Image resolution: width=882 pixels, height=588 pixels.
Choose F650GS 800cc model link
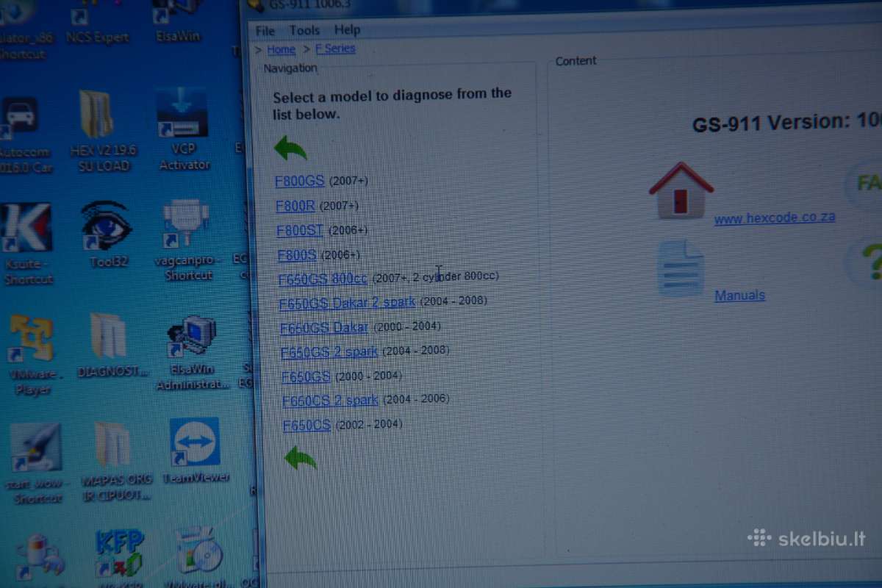coord(323,279)
